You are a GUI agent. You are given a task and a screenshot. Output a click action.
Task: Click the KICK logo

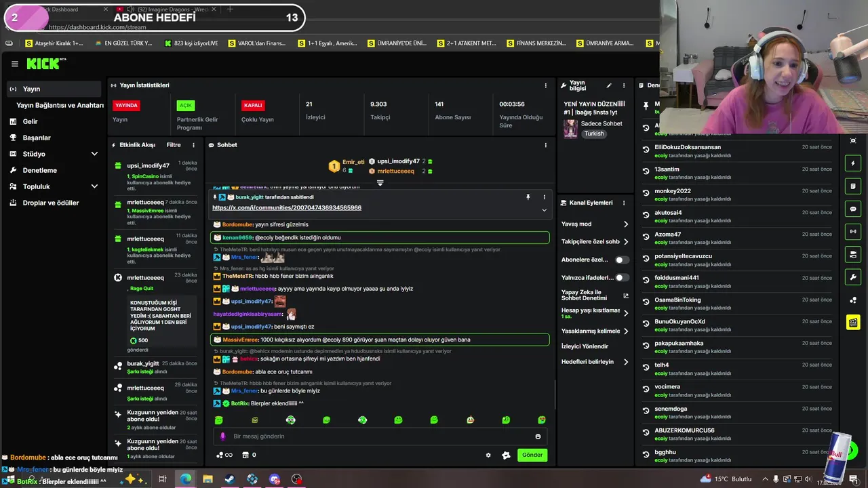[x=45, y=64]
